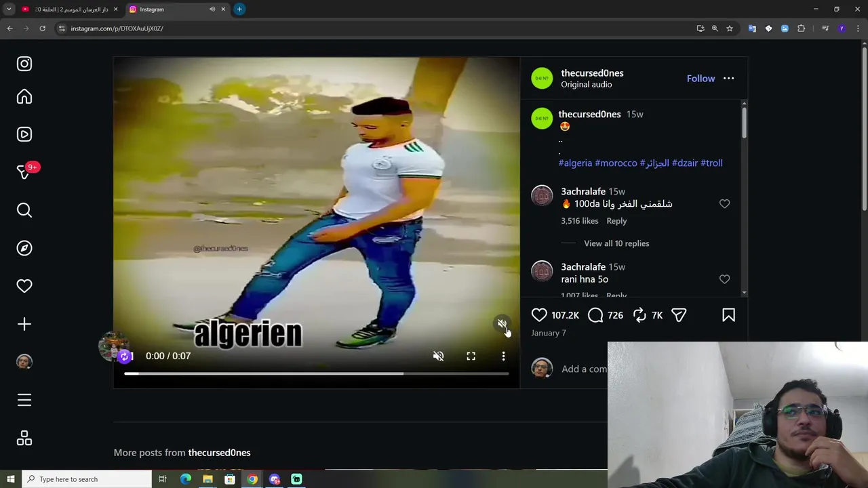Open Windows Start menu

pyautogui.click(x=11, y=479)
